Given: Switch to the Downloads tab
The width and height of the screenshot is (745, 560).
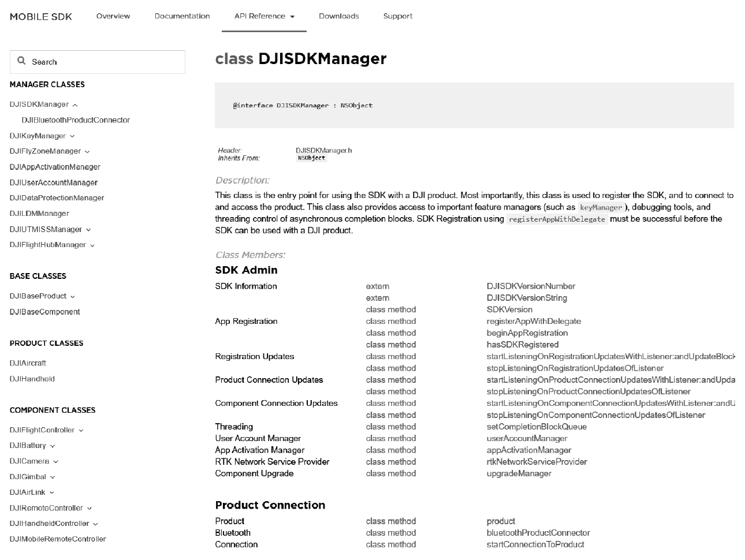Looking at the screenshot, I should click(339, 16).
